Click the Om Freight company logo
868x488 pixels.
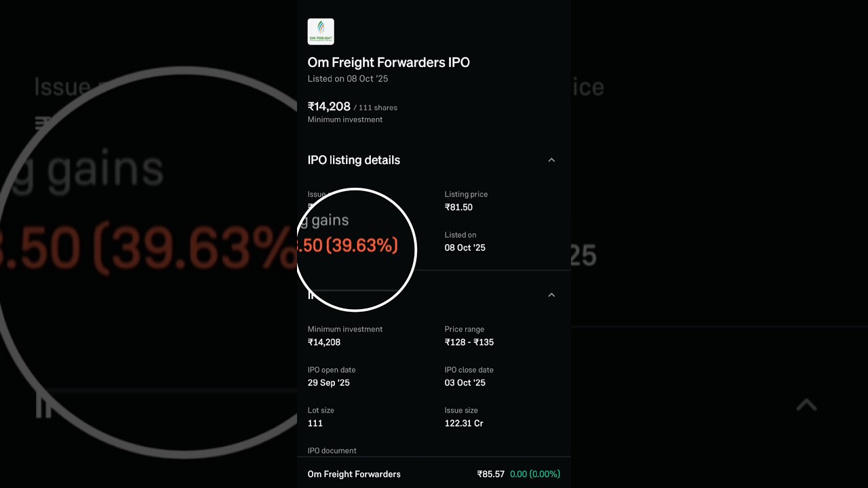tap(321, 32)
